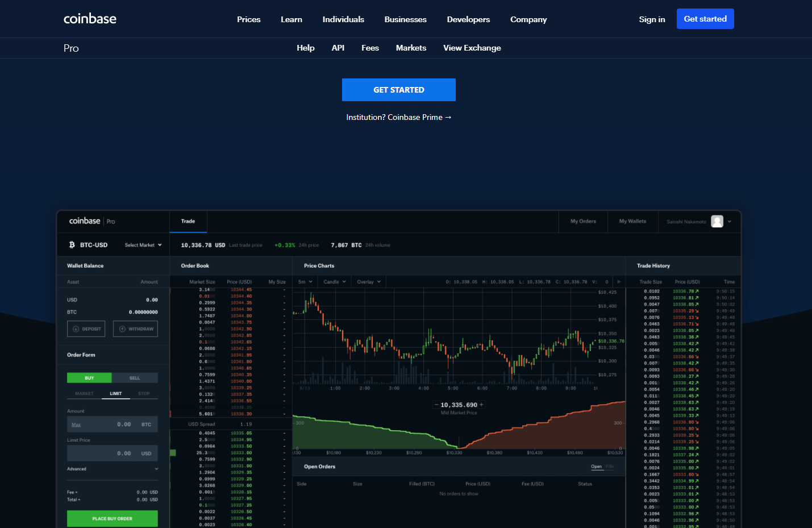Click the Mid Market Price 10,335.690 value
Viewport: 812px width, 528px height.
[459, 405]
